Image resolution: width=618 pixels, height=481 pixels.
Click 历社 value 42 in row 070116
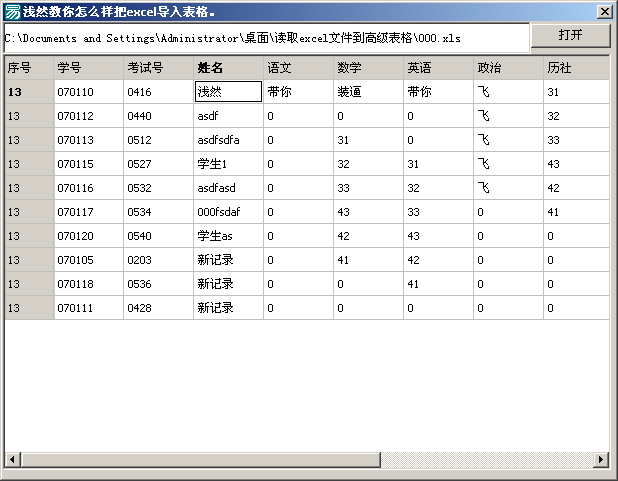[577, 188]
